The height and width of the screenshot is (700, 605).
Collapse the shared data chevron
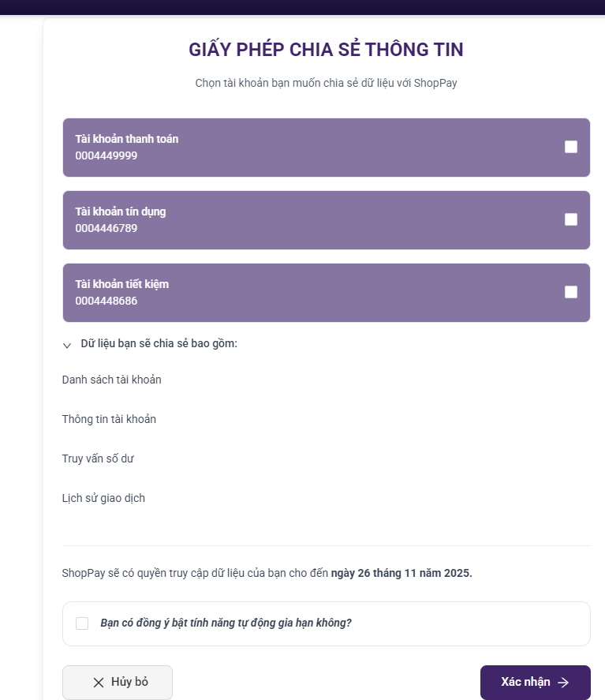coord(67,345)
